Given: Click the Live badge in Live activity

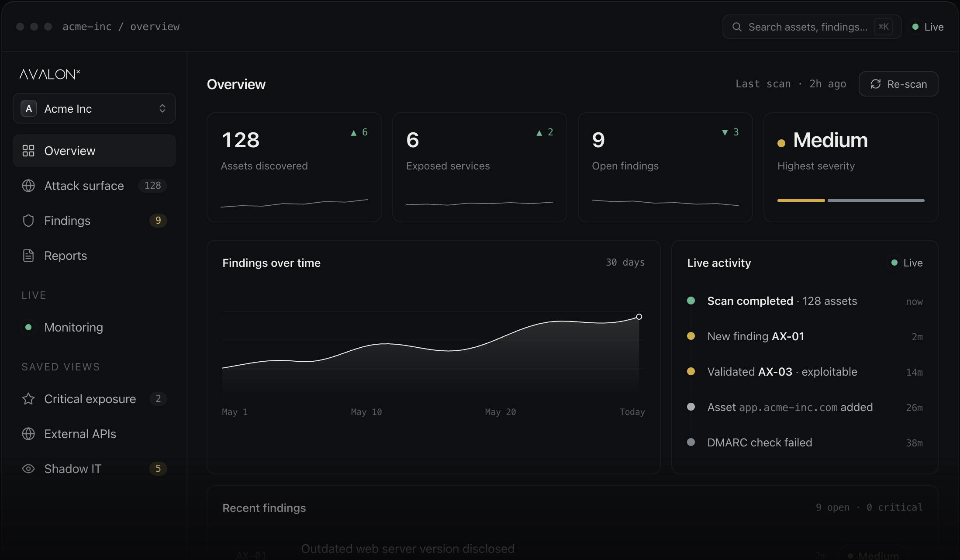Looking at the screenshot, I should (x=907, y=263).
